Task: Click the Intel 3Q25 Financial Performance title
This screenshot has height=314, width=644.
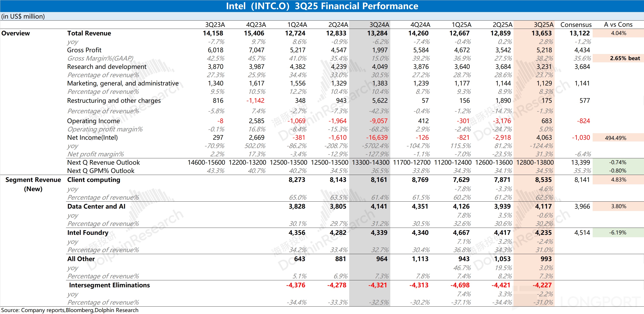Action: click(322, 6)
